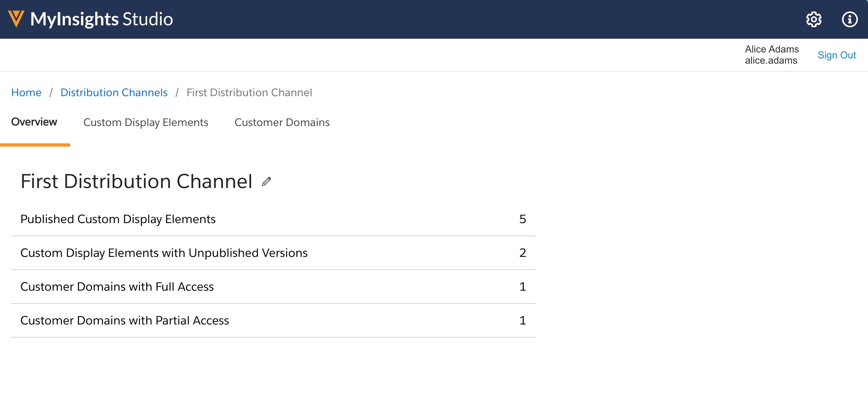The image size is (868, 416).
Task: Click unpublished versions count value 2
Action: pyautogui.click(x=522, y=253)
